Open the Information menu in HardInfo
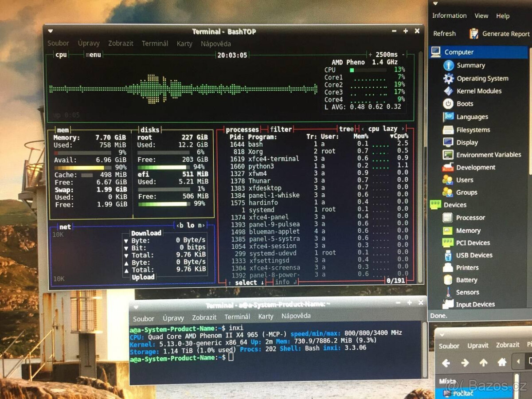Image resolution: width=532 pixels, height=399 pixels. click(x=449, y=16)
